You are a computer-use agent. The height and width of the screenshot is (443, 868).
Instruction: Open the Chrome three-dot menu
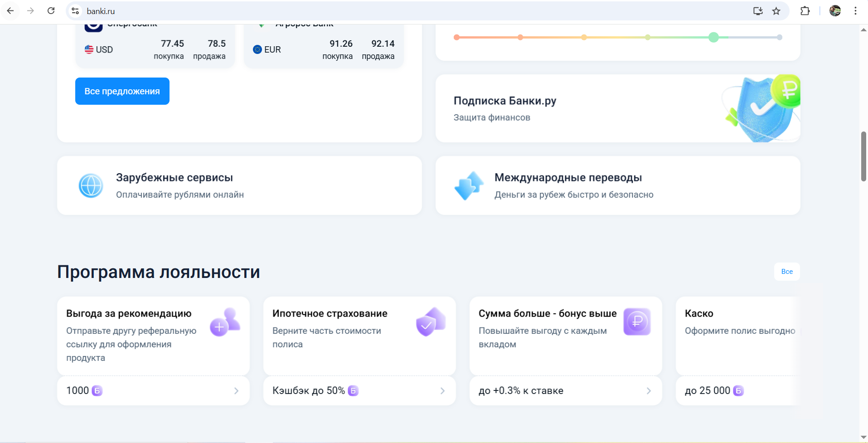pyautogui.click(x=855, y=11)
